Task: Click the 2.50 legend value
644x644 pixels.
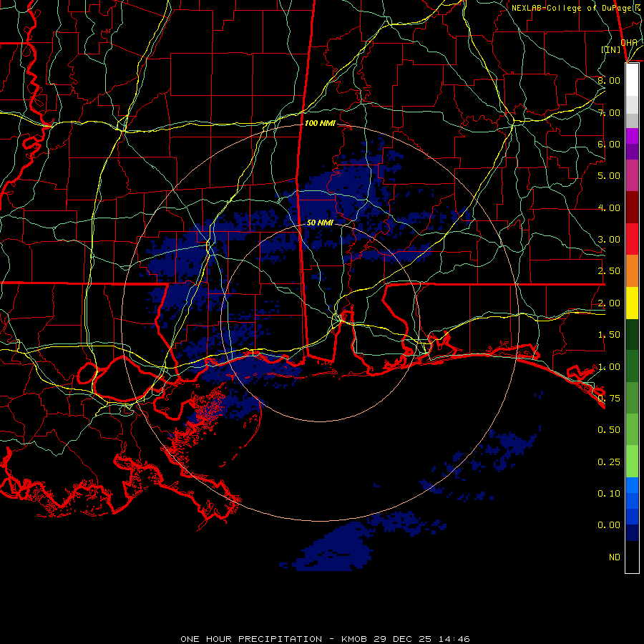Action: point(609,271)
